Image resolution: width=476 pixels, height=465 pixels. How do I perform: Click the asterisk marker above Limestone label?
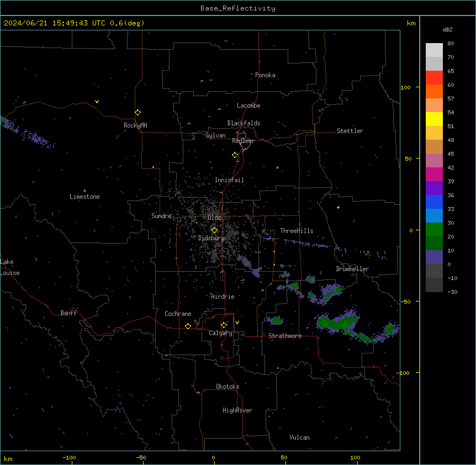(84, 191)
